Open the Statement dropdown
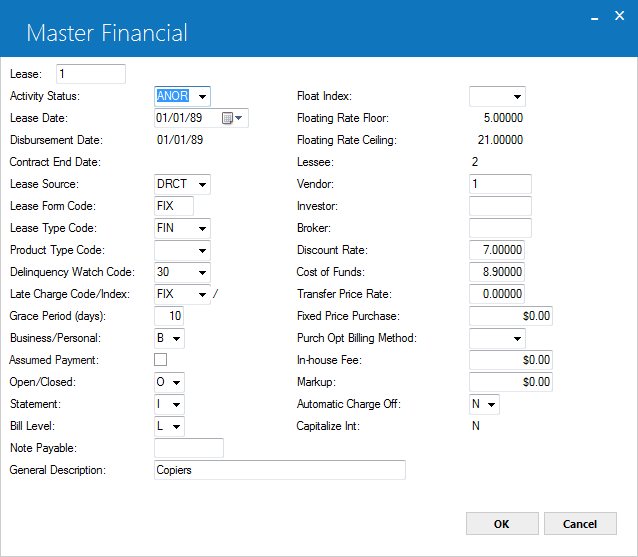 tap(176, 404)
